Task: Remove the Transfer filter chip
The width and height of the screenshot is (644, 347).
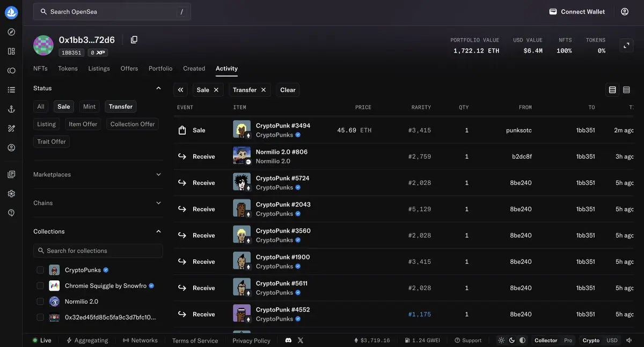Action: coord(264,90)
